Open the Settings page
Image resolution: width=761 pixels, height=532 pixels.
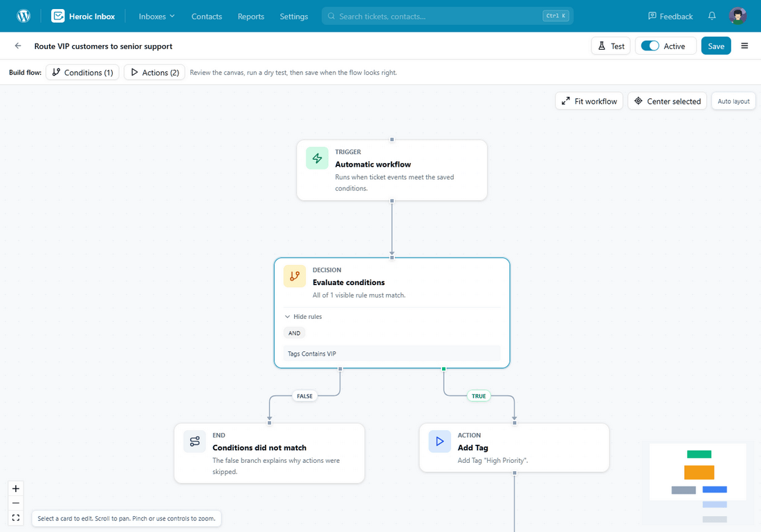(293, 16)
